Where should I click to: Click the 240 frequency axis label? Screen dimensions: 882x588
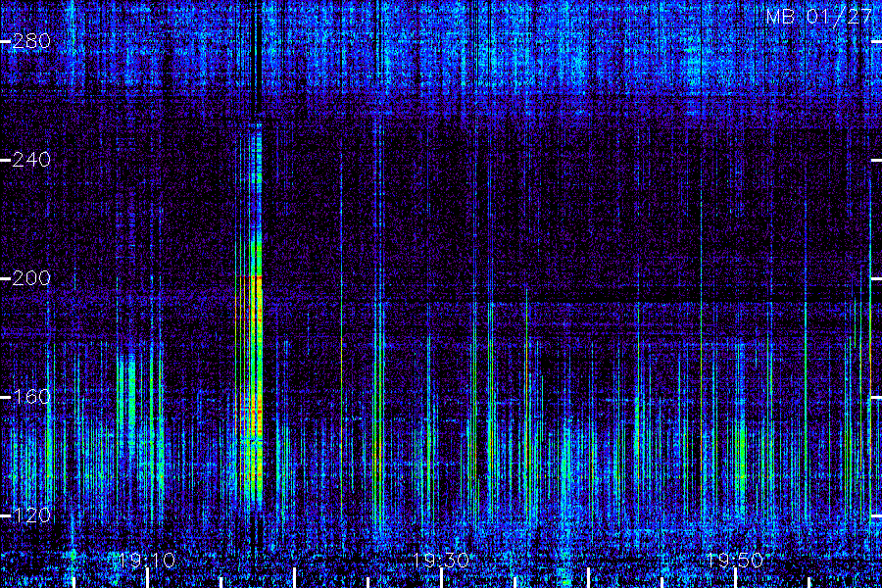click(31, 160)
